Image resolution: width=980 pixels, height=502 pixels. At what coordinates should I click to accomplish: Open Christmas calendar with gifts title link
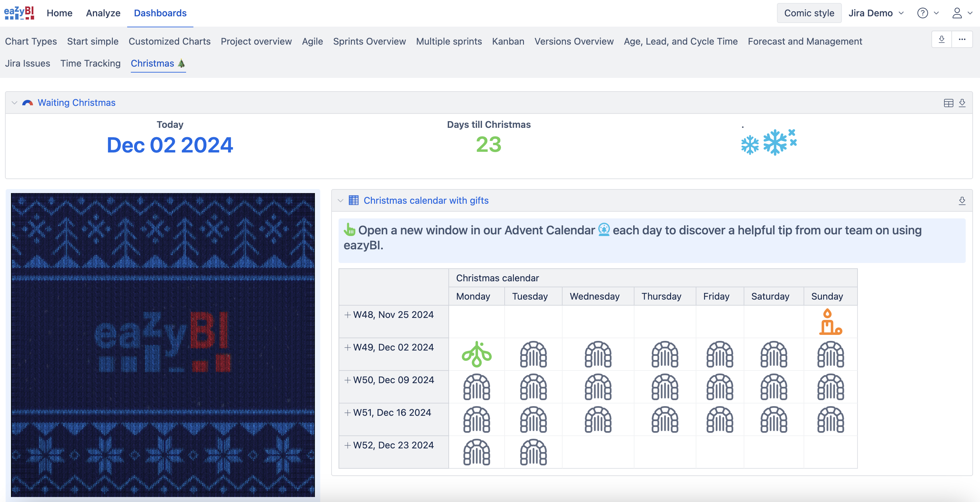point(426,200)
